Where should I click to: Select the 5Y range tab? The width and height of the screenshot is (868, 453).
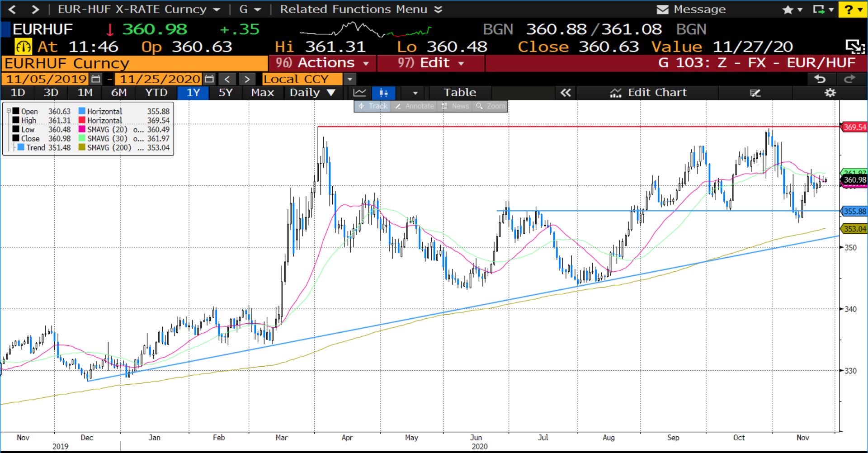point(225,93)
